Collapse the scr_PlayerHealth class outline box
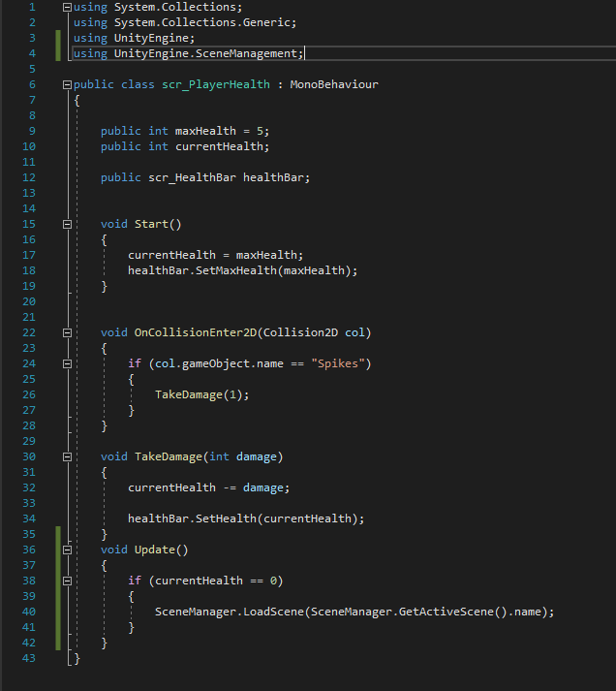This screenshot has height=691, width=616. coord(67,84)
